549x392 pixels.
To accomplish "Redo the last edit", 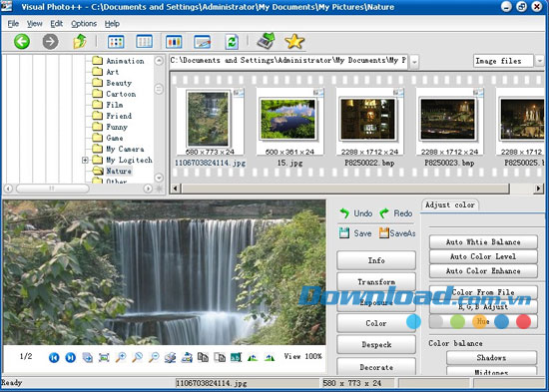I will 396,213.
